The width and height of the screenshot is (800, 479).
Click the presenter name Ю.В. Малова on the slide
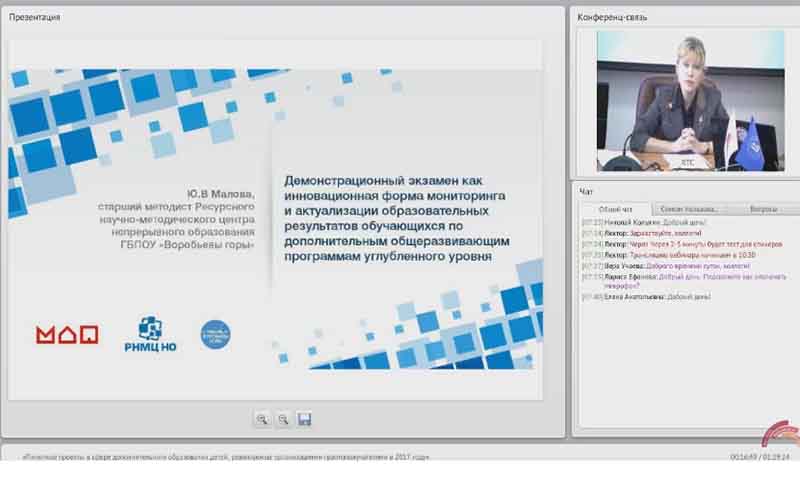229,181
